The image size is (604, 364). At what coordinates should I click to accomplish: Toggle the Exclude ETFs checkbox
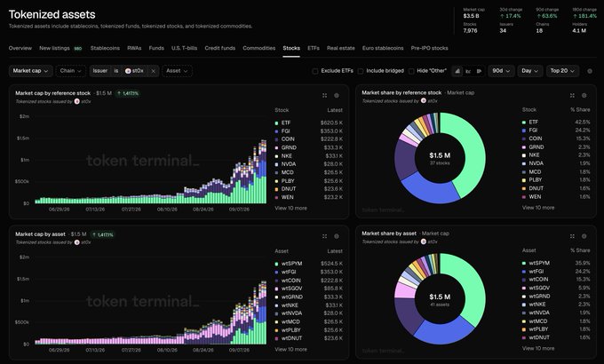pyautogui.click(x=315, y=71)
